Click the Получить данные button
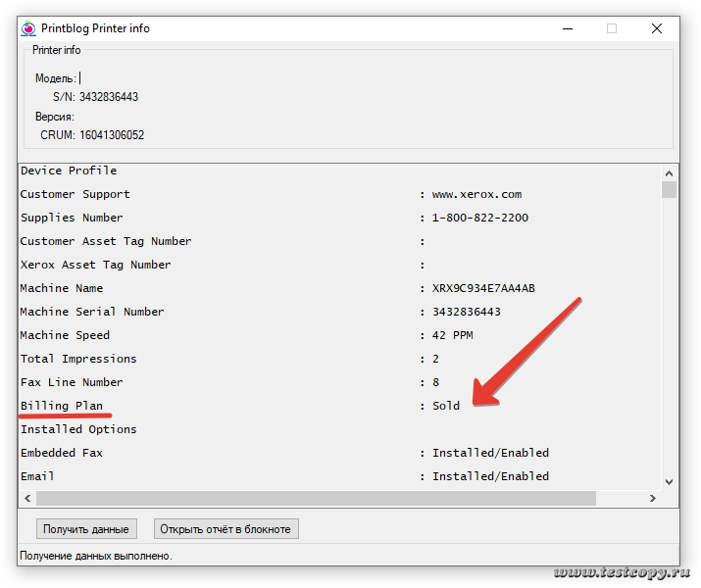This screenshot has width=701, height=588. (x=84, y=529)
